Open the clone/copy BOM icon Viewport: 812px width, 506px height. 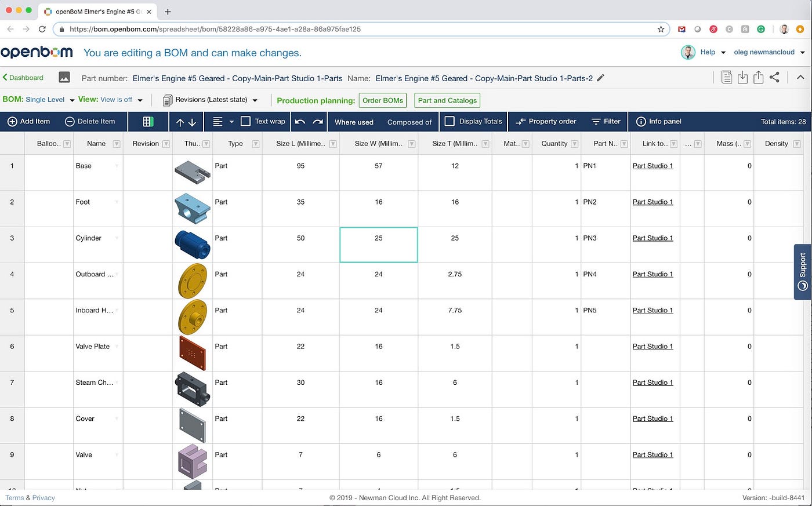[x=727, y=77]
